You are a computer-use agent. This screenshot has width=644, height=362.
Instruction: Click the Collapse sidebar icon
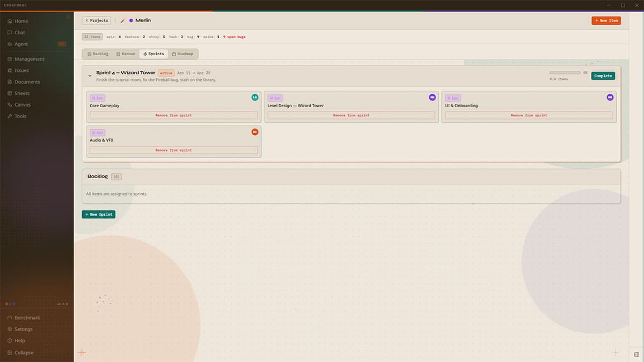coord(10,352)
